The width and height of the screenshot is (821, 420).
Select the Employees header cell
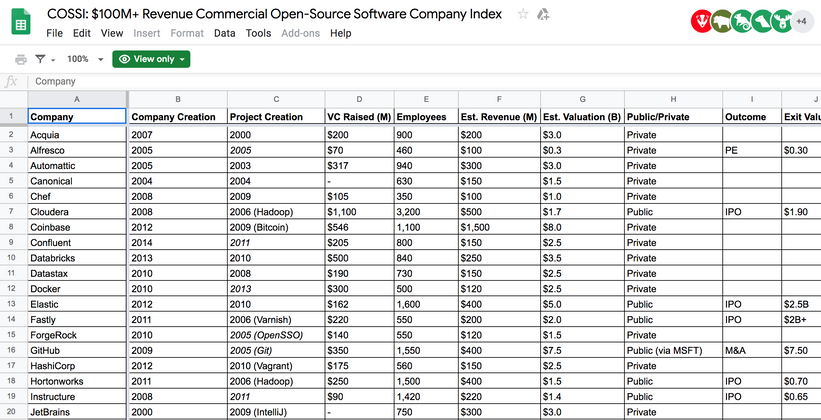(x=426, y=117)
